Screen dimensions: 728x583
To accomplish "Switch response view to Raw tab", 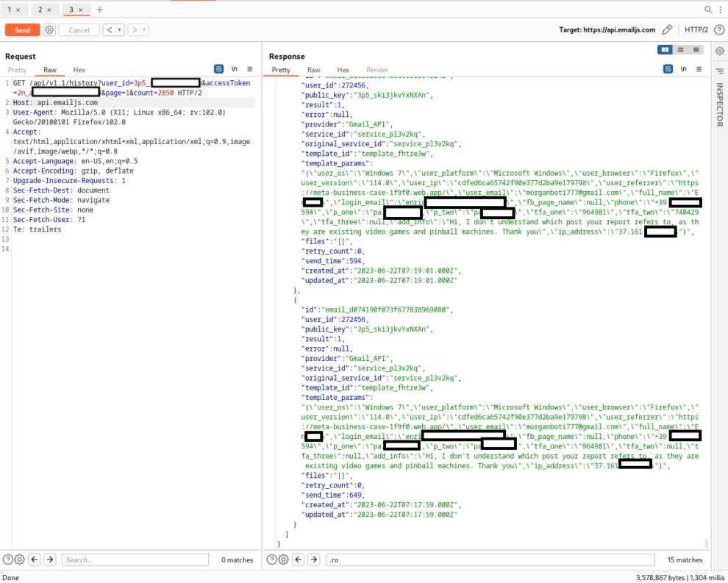I will click(x=313, y=70).
